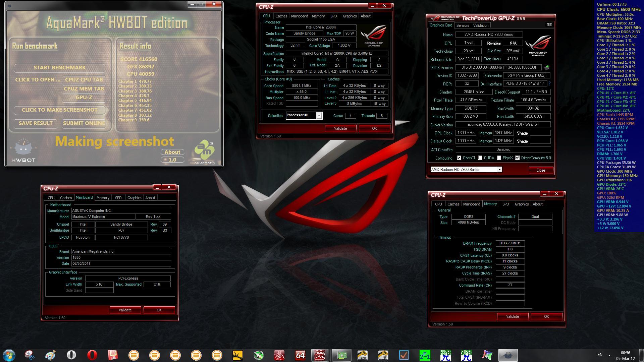The image size is (644, 362).
Task: Toggle the DirectCompute 5.0 checkbox
Action: point(518,158)
